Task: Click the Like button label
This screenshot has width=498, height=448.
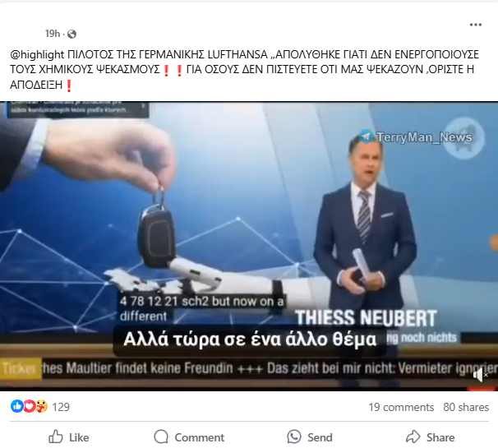Action: point(79,437)
